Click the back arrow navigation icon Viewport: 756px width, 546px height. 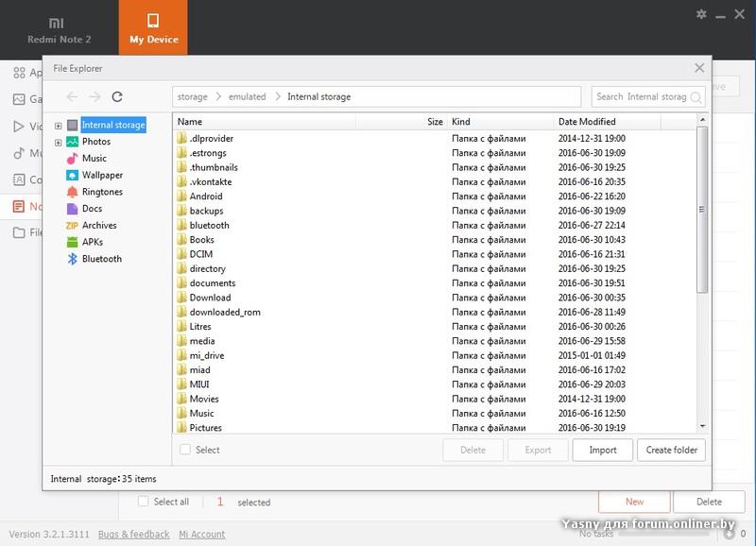tap(73, 96)
